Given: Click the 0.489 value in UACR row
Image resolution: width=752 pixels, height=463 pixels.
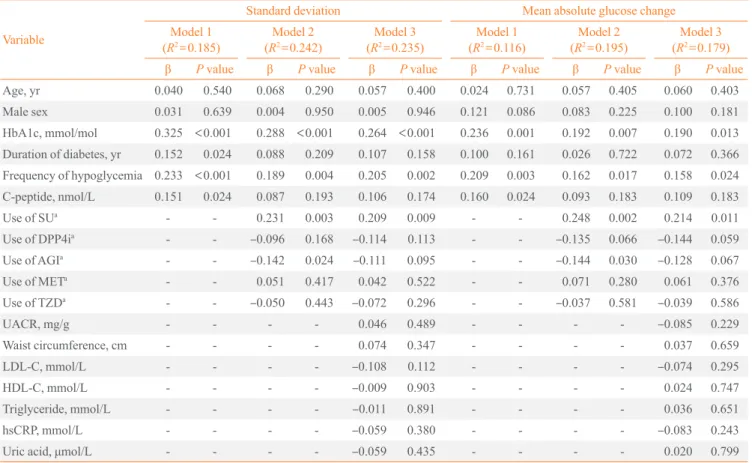Looking at the screenshot, I should click(421, 324).
